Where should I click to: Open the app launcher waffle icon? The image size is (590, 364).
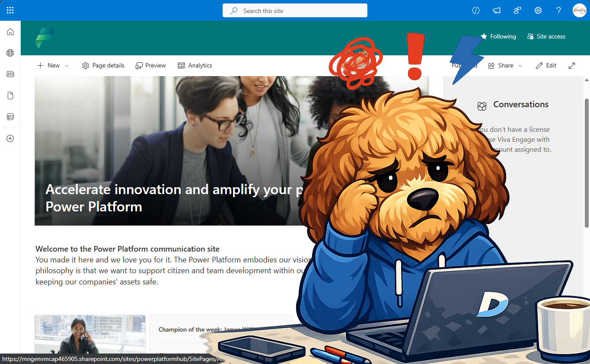pos(10,10)
